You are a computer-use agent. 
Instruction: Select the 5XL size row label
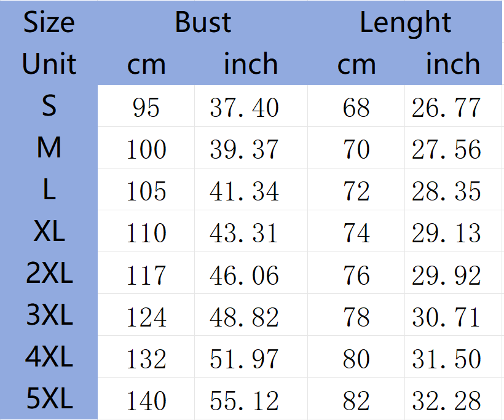click(x=49, y=400)
